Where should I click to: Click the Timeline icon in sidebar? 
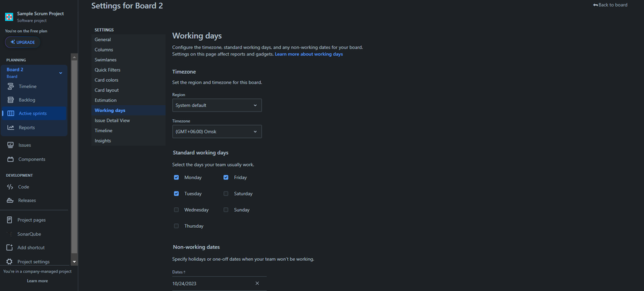(x=11, y=86)
